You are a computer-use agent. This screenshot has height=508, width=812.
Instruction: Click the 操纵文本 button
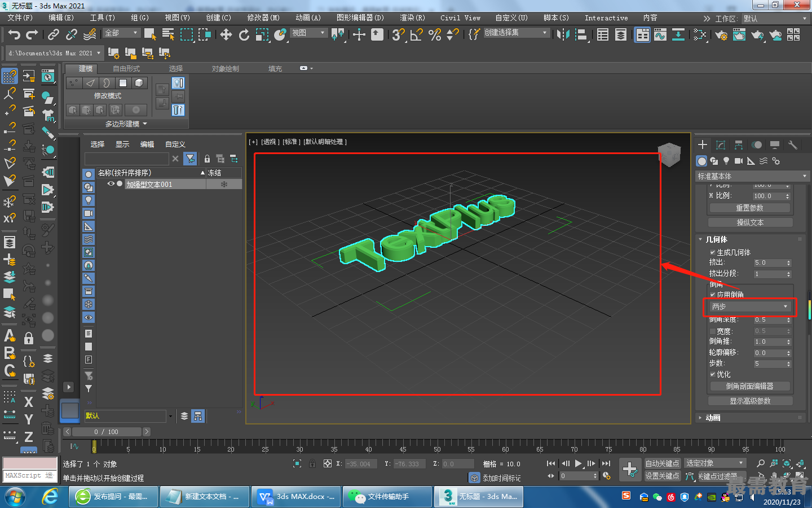750,222
